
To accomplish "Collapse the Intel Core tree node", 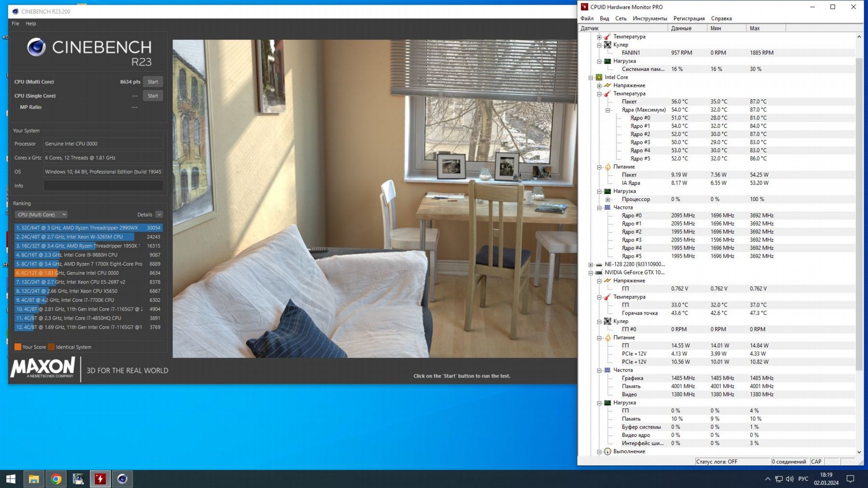I will 591,77.
